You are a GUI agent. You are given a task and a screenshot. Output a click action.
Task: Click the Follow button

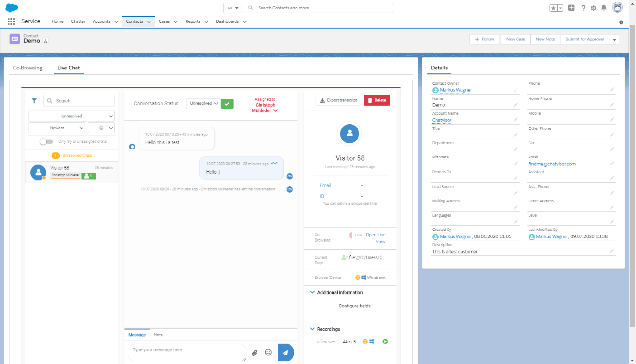click(x=485, y=39)
